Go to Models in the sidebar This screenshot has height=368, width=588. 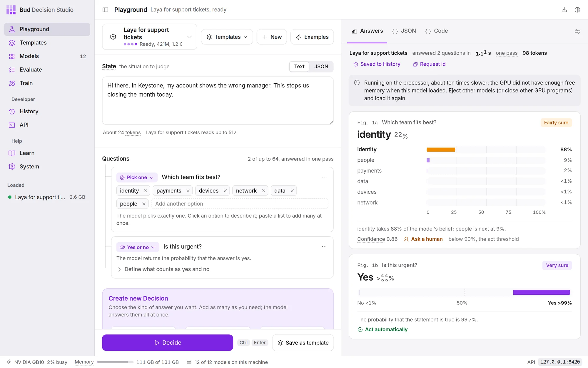point(47,56)
